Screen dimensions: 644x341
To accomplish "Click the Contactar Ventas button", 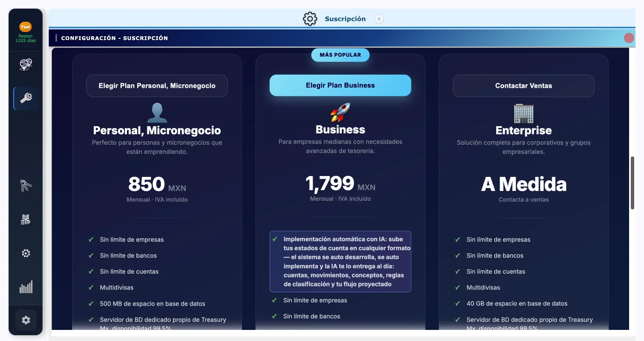I will click(x=523, y=86).
